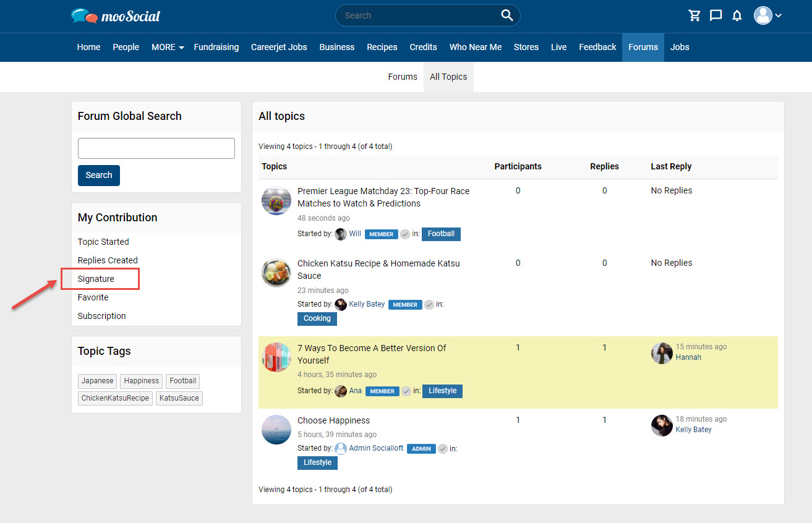Open Will's profile link
Viewport: 812px width, 523px height.
[x=355, y=234]
